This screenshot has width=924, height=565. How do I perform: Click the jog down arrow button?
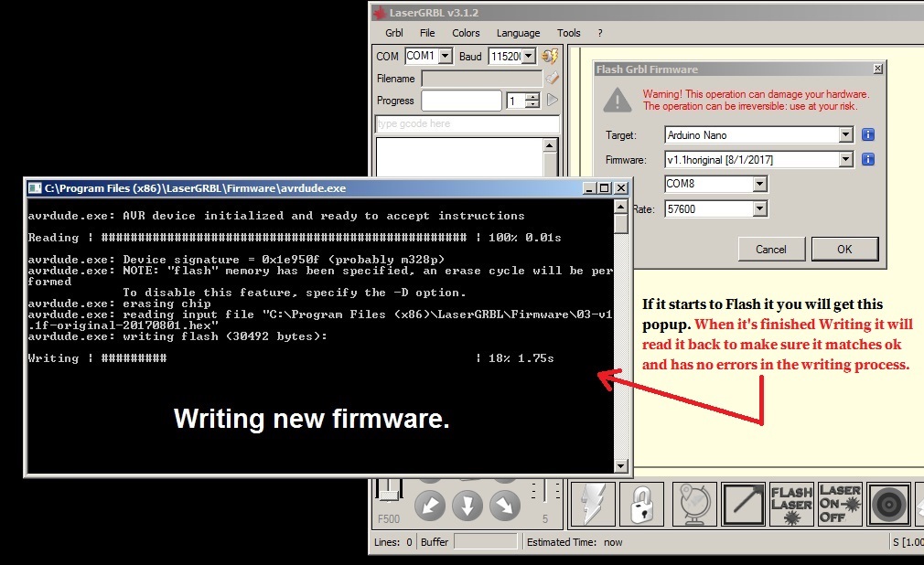coord(467,506)
